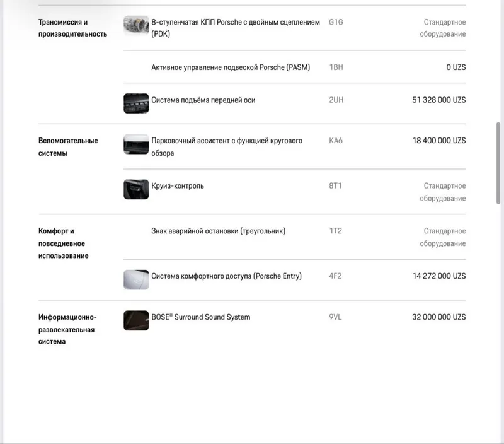Image resolution: width=504 pixels, height=444 pixels.
Task: Click the BOSE Surround Sound System thumbnail
Action: coord(136,320)
